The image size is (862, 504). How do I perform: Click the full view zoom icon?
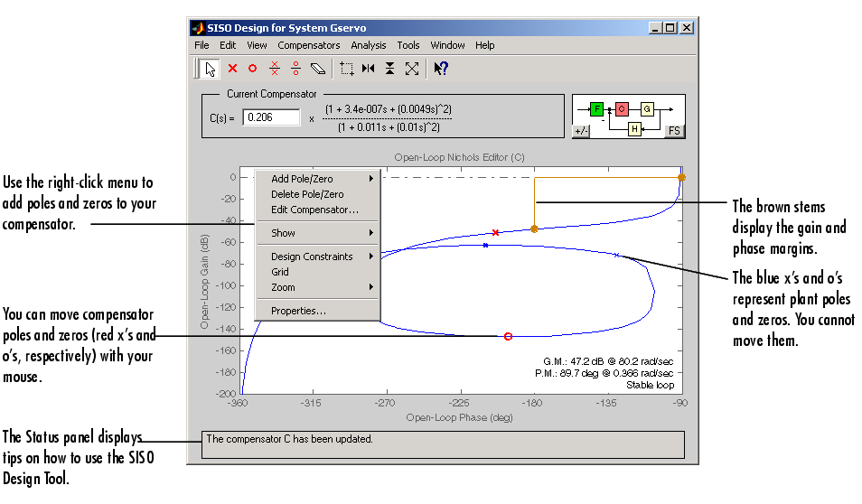coord(412,68)
